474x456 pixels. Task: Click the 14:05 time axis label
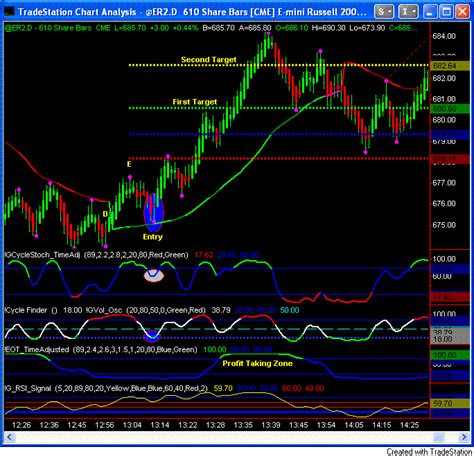tap(354, 425)
